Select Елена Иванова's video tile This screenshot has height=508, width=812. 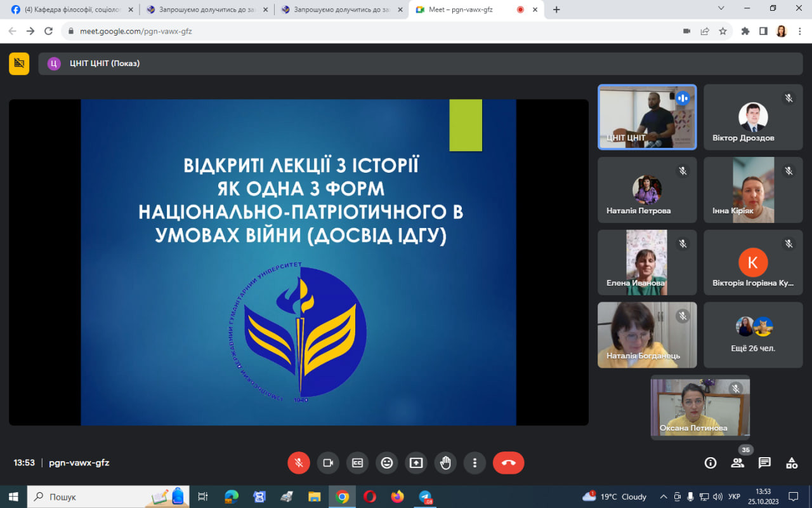[647, 262]
